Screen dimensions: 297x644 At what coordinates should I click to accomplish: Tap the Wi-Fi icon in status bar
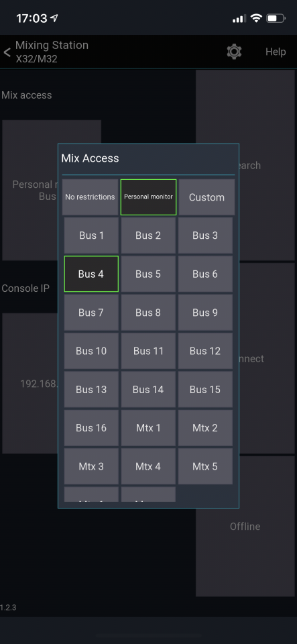tap(256, 18)
